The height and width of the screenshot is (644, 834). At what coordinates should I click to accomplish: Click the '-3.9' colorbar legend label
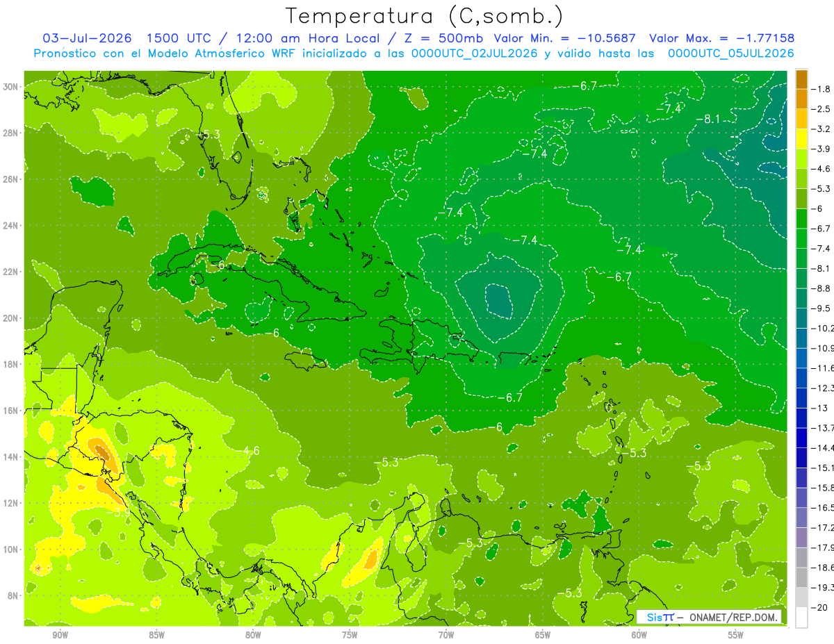coord(821,149)
